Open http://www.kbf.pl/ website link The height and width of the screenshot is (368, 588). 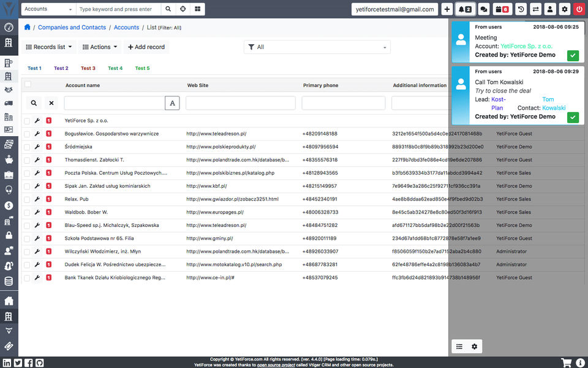(206, 186)
